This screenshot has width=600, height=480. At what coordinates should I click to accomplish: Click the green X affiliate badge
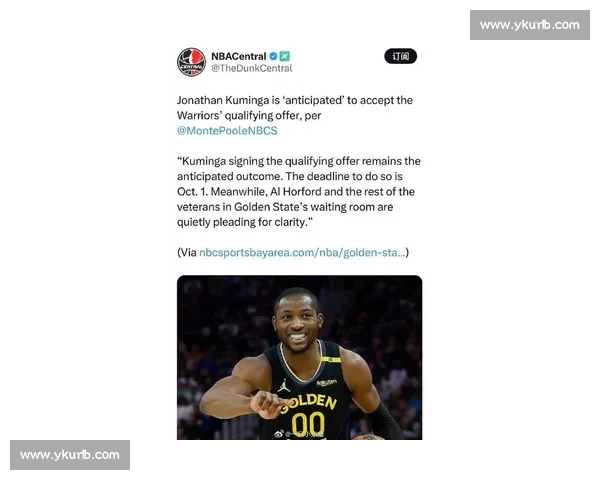point(284,56)
